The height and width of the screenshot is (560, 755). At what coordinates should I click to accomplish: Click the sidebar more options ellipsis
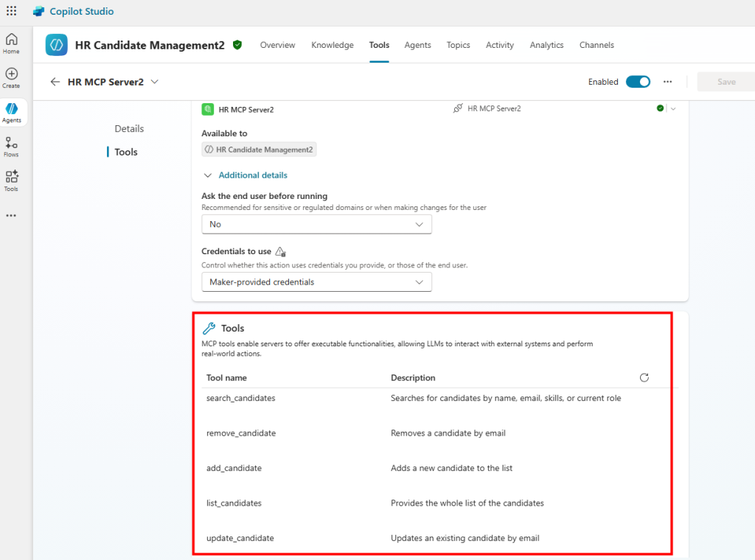tap(11, 216)
